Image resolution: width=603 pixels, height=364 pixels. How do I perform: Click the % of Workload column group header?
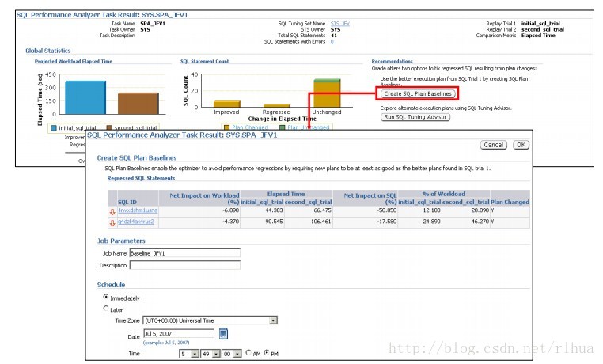(x=443, y=194)
